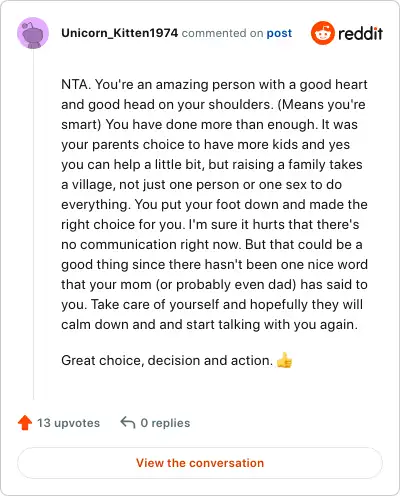This screenshot has height=496, width=400.
Task: Click the orange Reddit Snoo logo
Action: [322, 33]
